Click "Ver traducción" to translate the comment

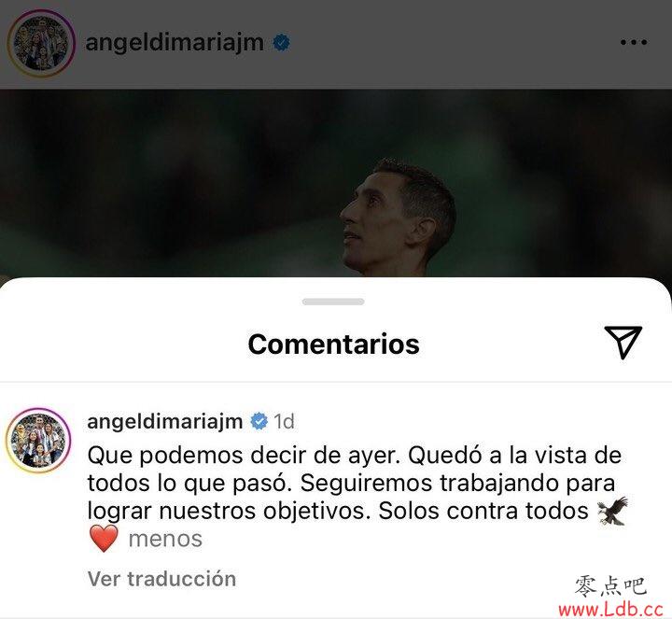[x=161, y=579]
